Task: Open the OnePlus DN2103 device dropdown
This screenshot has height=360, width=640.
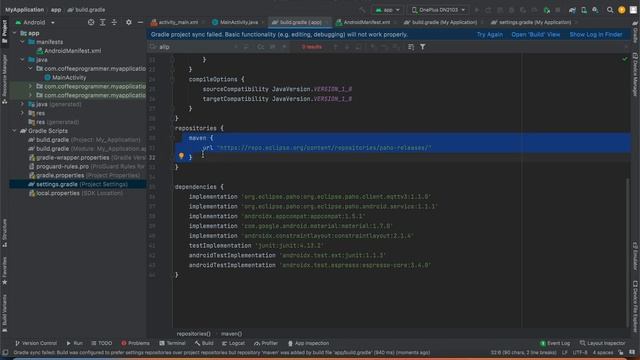Action: 438,10
